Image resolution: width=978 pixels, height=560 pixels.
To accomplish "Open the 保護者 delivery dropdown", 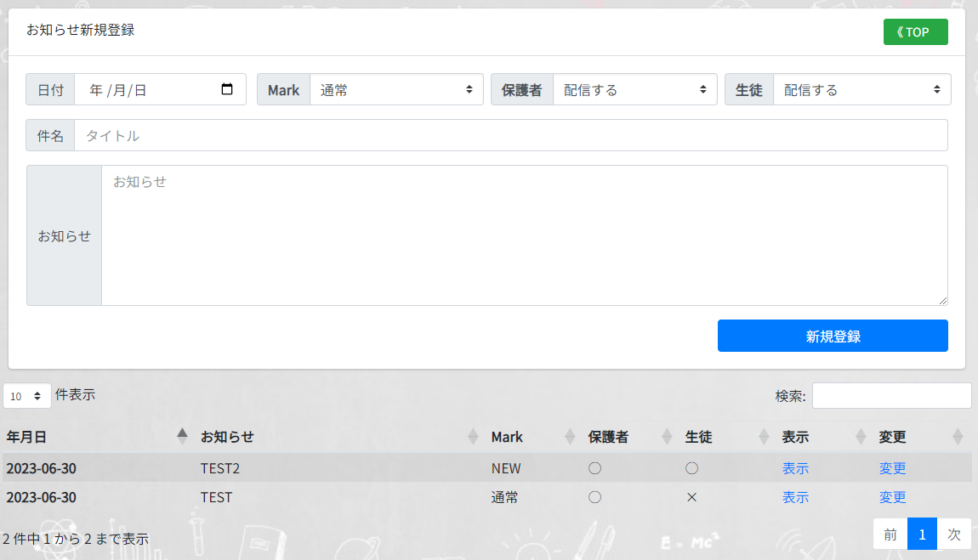I will click(634, 89).
